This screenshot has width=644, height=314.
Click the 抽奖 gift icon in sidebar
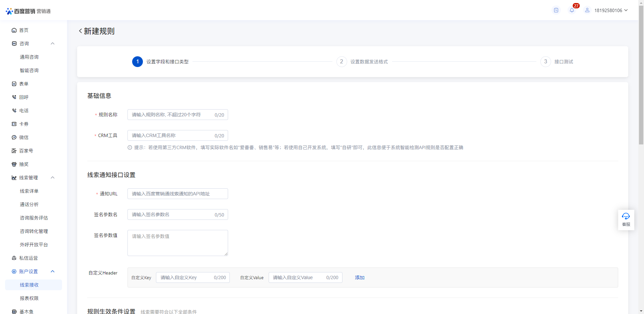click(14, 164)
